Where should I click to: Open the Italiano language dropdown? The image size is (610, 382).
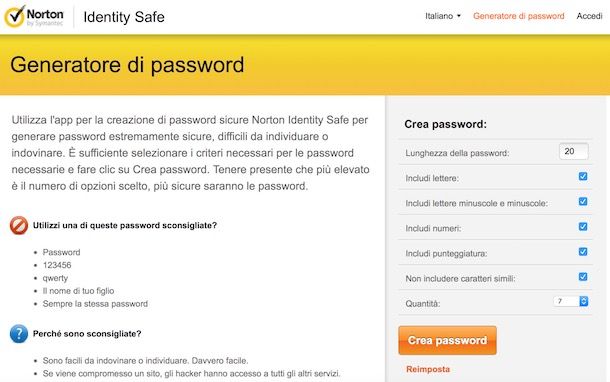[x=443, y=16]
